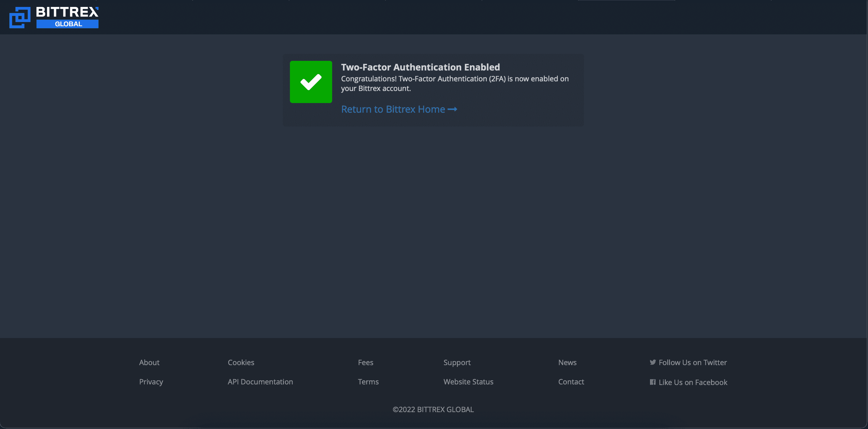Select Follow Us on Twitter text
The height and width of the screenshot is (429, 868).
pyautogui.click(x=693, y=362)
